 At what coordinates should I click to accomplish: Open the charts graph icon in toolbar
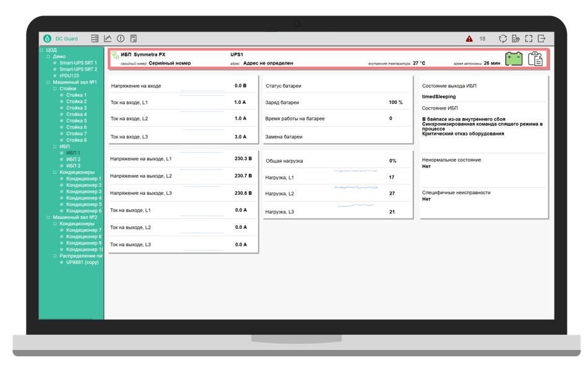coord(108,38)
